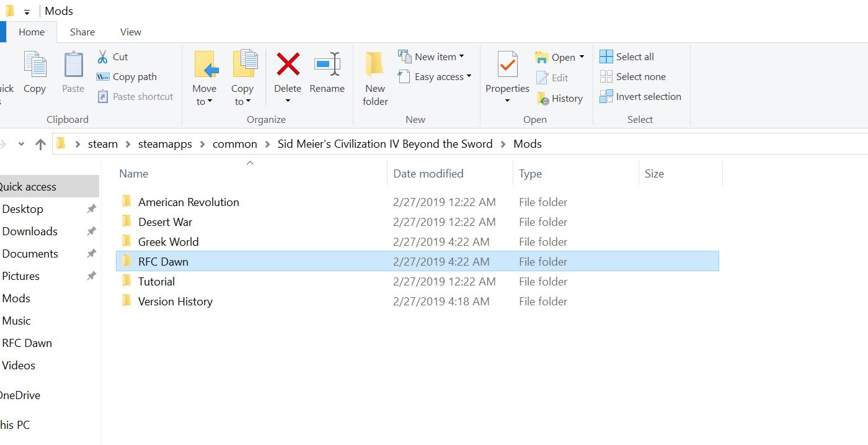Open the recent locations dropdown chevron
The height and width of the screenshot is (445, 868).
pos(21,144)
